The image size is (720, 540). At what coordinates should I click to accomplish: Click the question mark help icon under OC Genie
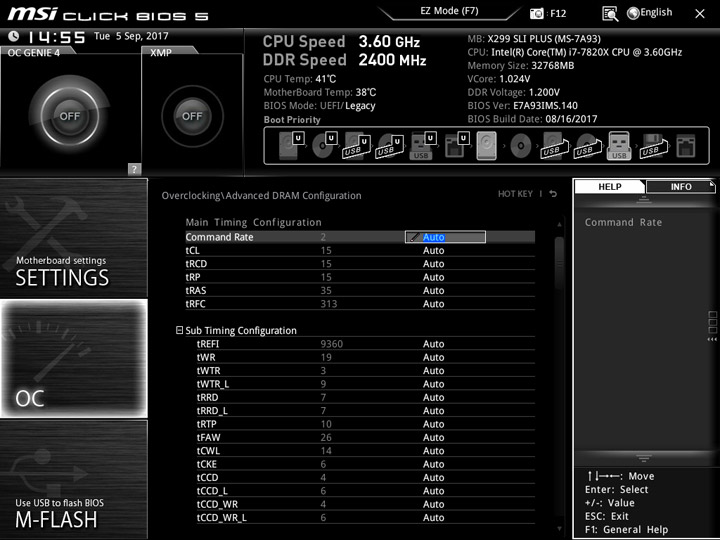(x=134, y=169)
